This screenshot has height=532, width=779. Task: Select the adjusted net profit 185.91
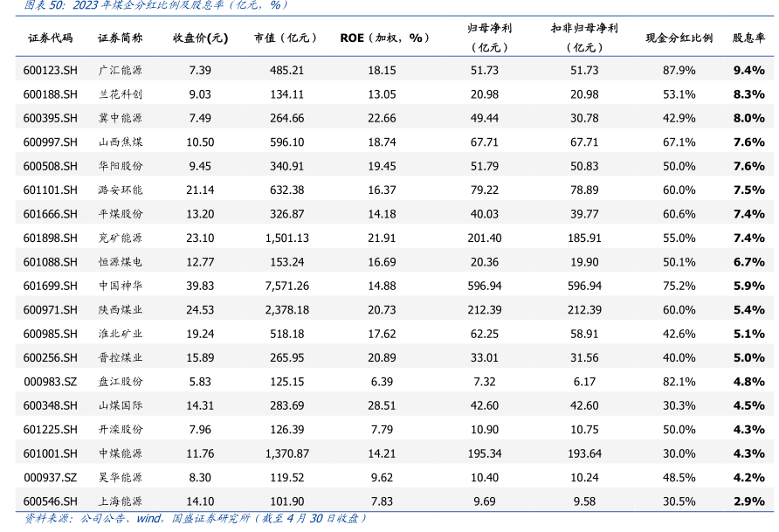pos(584,238)
